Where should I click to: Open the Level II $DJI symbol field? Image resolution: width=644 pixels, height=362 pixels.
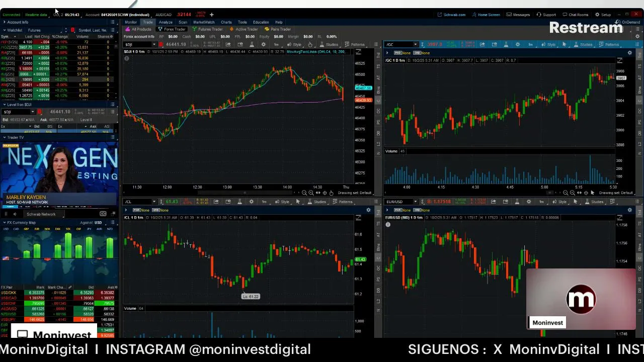click(x=18, y=112)
